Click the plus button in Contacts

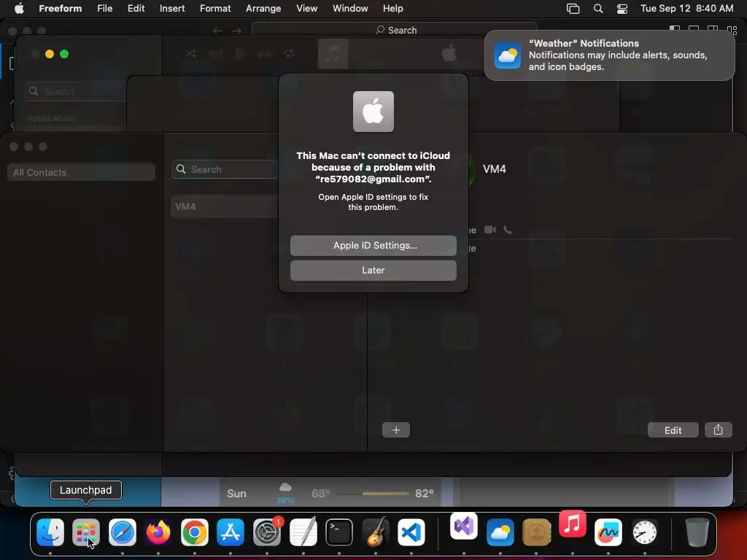[x=396, y=430]
